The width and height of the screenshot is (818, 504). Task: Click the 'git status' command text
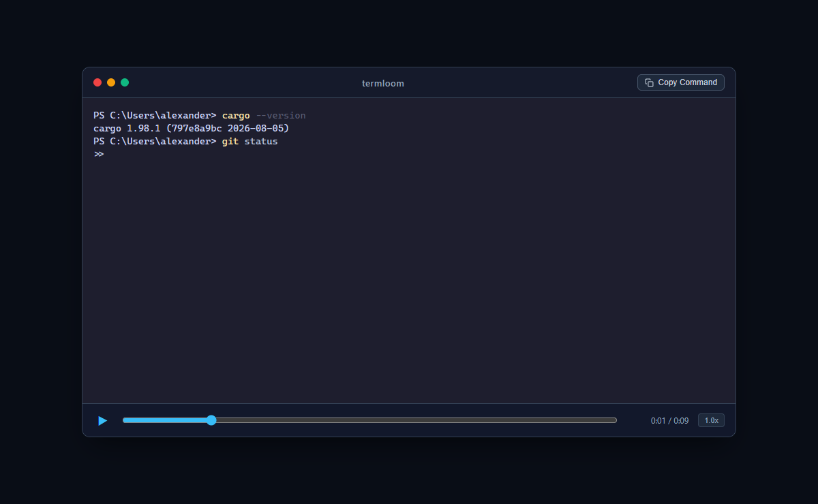coord(249,141)
